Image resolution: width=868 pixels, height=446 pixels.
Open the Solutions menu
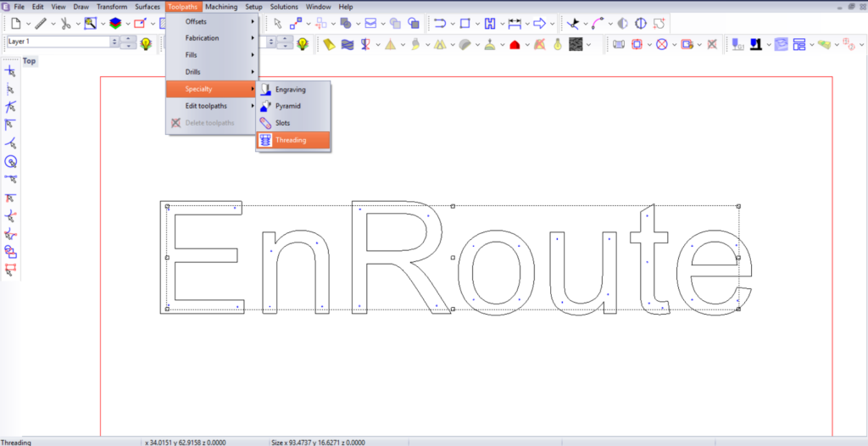pyautogui.click(x=284, y=7)
